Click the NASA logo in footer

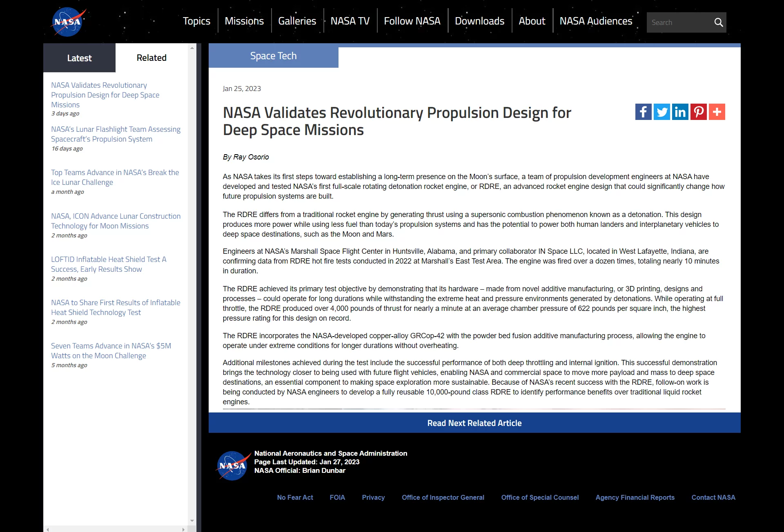[x=233, y=465]
